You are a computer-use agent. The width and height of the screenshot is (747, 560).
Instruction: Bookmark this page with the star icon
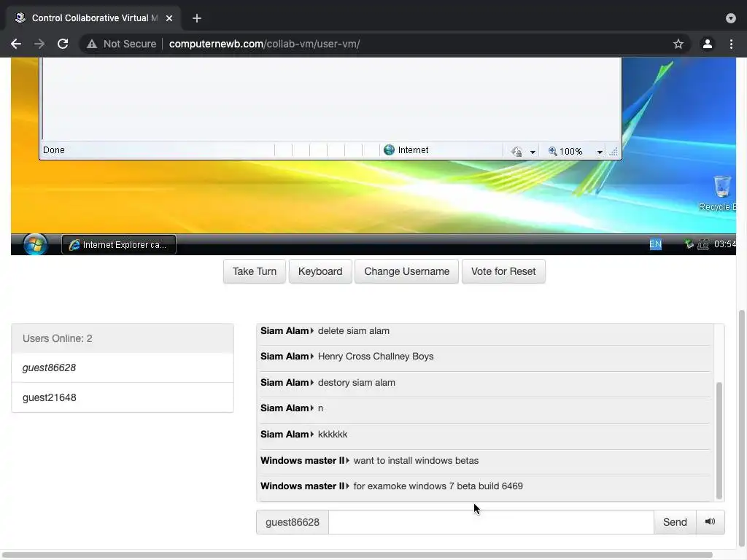pyautogui.click(x=678, y=44)
